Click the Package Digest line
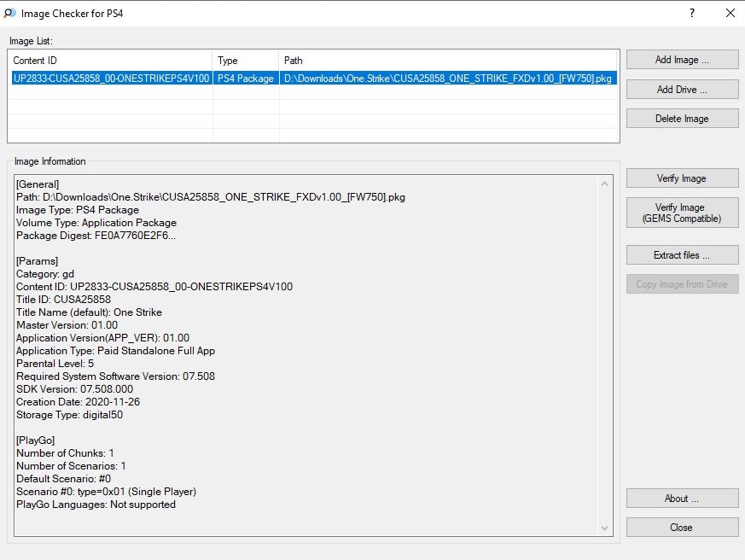The width and height of the screenshot is (745, 560). [x=96, y=236]
